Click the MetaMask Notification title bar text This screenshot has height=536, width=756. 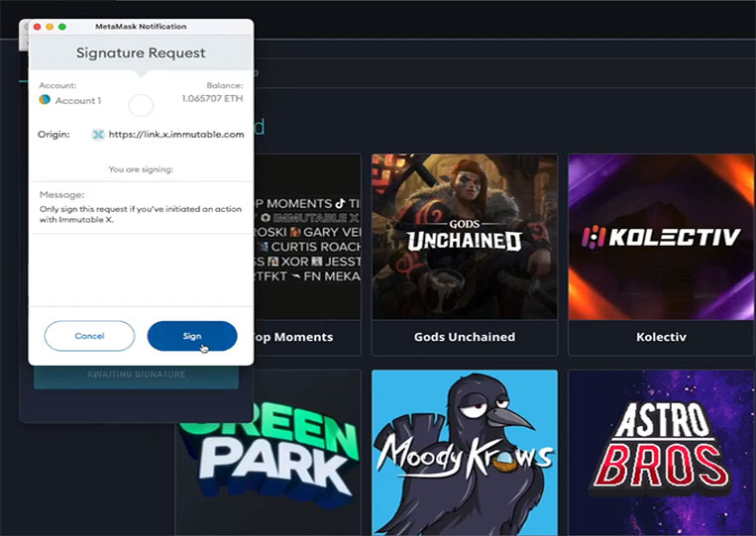click(x=141, y=27)
